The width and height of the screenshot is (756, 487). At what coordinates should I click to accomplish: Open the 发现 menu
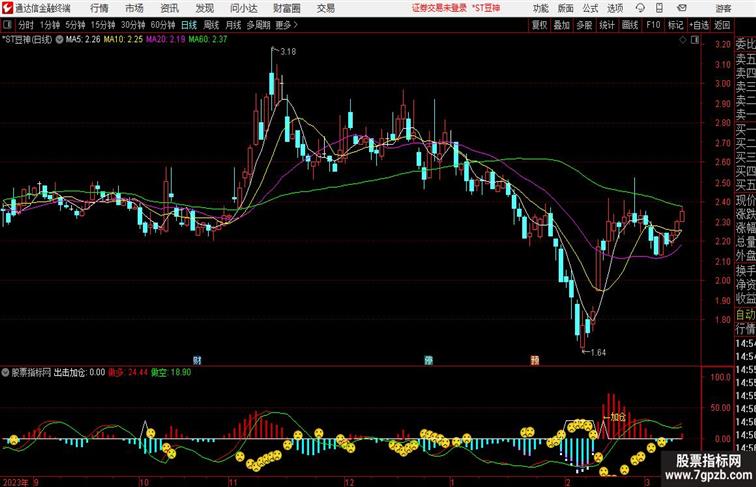[205, 8]
